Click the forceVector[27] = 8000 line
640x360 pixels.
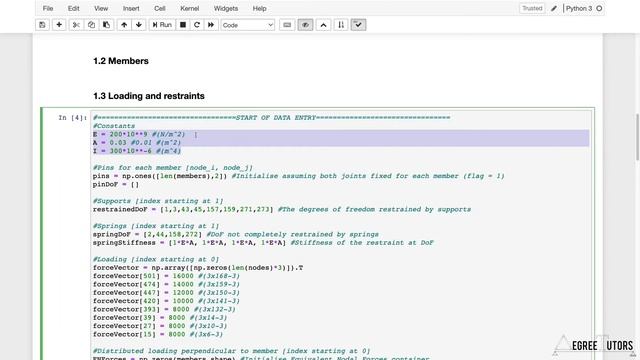(160, 326)
